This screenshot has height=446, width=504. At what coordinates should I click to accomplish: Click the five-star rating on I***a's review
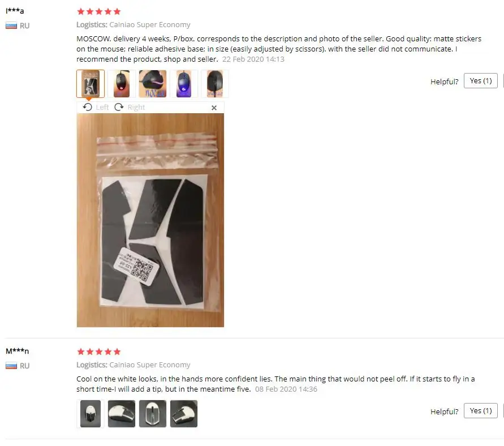99,11
